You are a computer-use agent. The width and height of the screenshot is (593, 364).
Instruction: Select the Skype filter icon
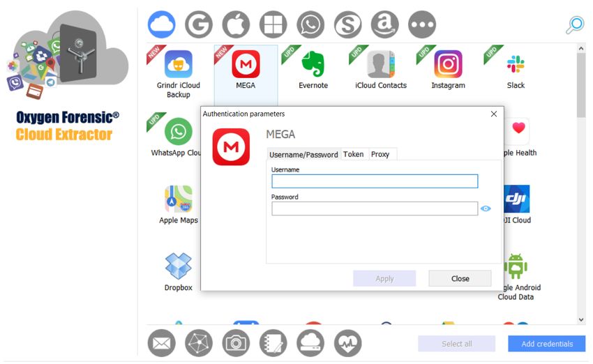pos(347,24)
